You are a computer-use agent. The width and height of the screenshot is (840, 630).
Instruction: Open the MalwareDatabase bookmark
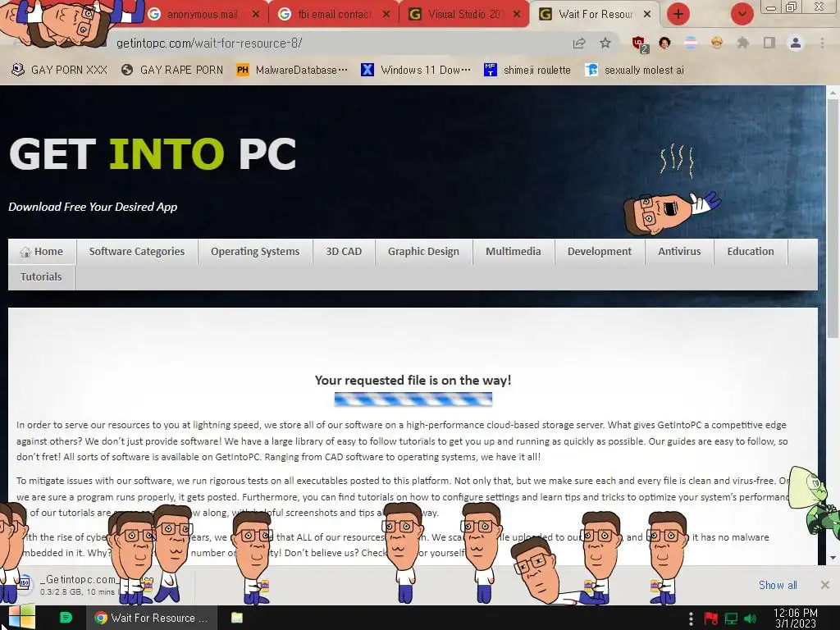point(293,71)
